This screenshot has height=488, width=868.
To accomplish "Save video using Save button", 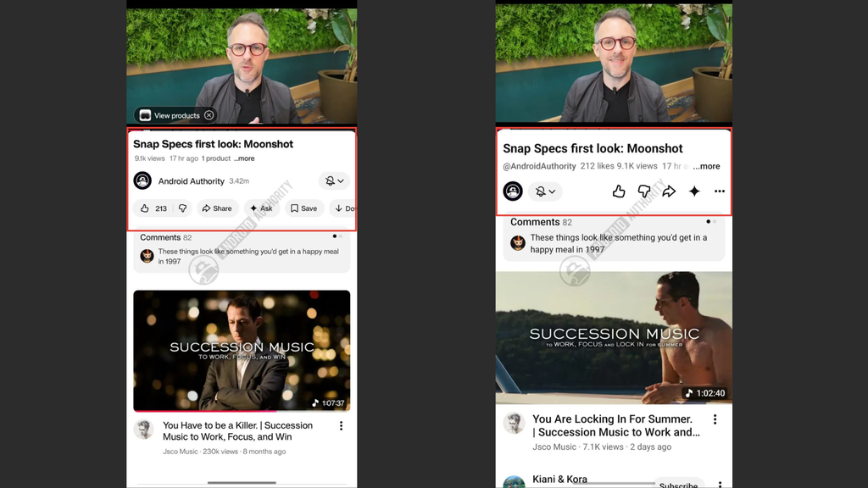I will click(x=304, y=208).
